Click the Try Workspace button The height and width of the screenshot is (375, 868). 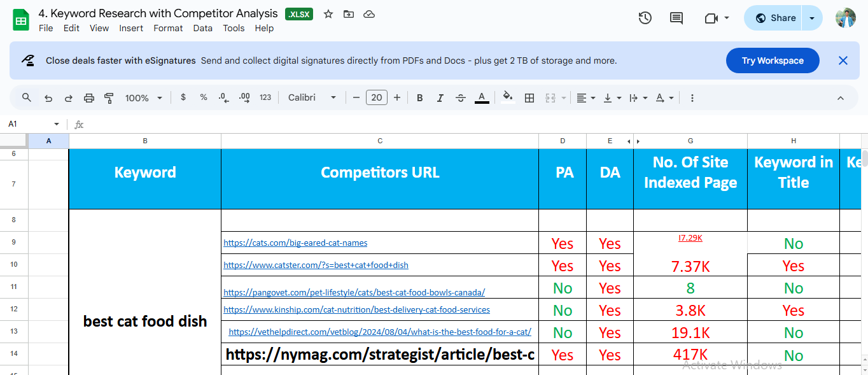pos(773,60)
